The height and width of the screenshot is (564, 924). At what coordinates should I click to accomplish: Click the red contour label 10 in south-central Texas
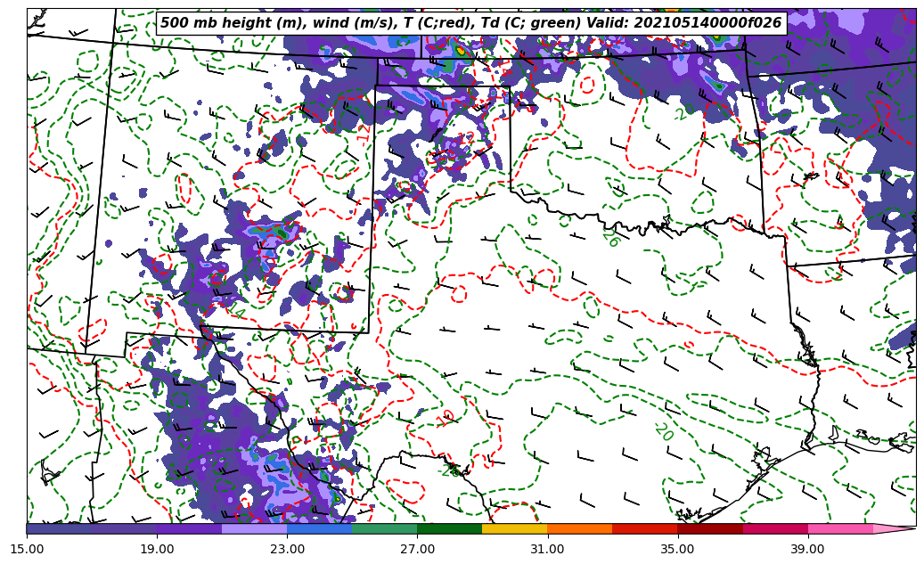coord(446,419)
